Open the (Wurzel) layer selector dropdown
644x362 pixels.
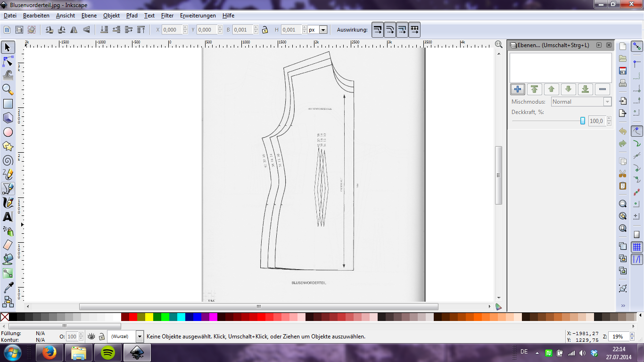[140, 337]
